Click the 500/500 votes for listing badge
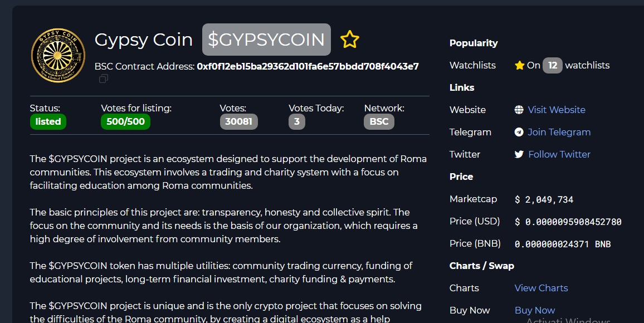644x323 pixels. click(x=126, y=121)
